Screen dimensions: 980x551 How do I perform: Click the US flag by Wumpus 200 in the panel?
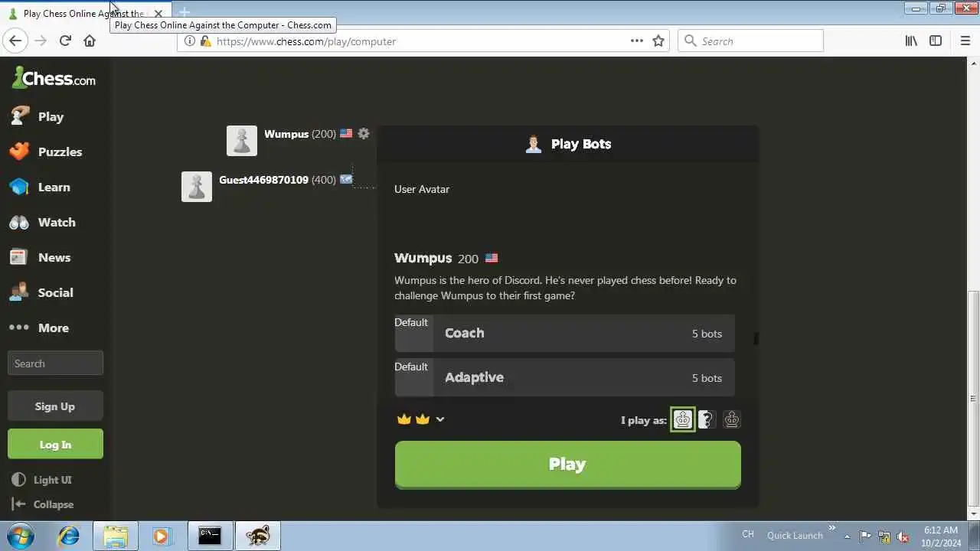(492, 259)
